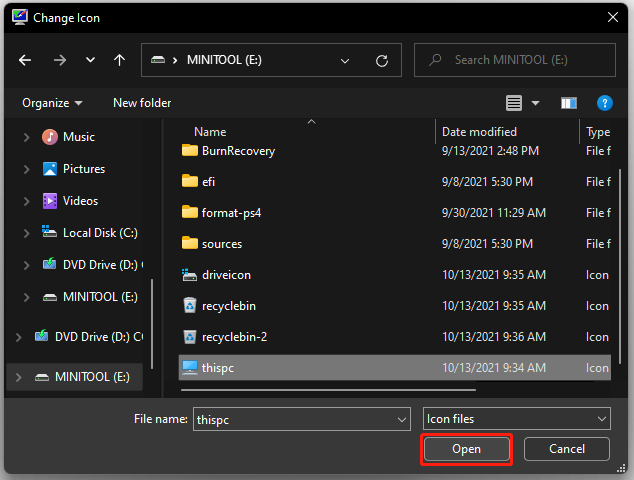Click the navigation pane scrollbar
Image resolution: width=634 pixels, height=480 pixels.
(x=152, y=324)
